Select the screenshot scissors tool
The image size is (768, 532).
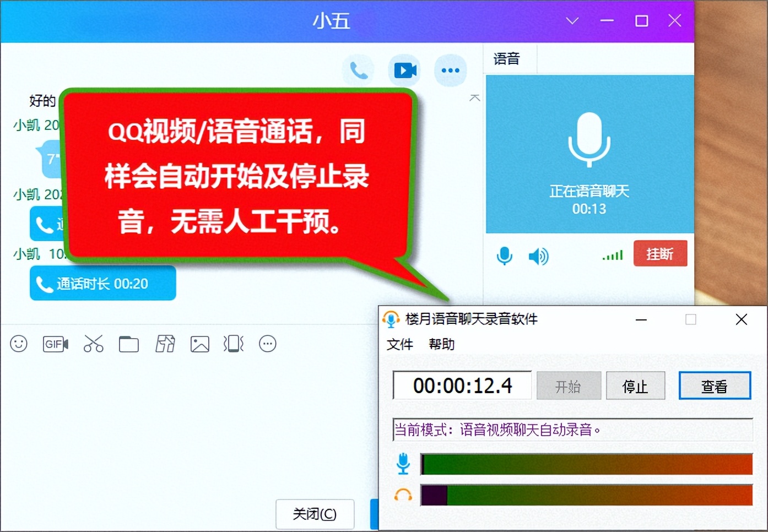(x=93, y=344)
